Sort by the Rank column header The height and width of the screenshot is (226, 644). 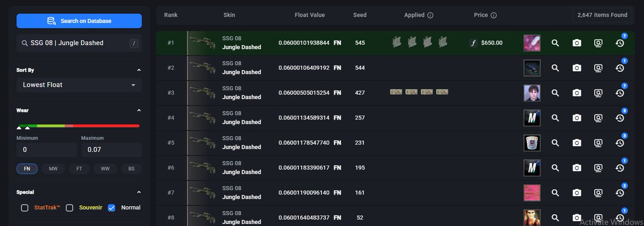point(171,15)
